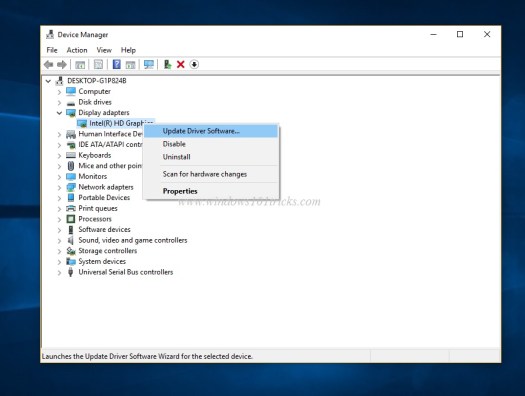Viewport: 525px width, 396px height.
Task: Select the Software devices label
Action: [104, 230]
